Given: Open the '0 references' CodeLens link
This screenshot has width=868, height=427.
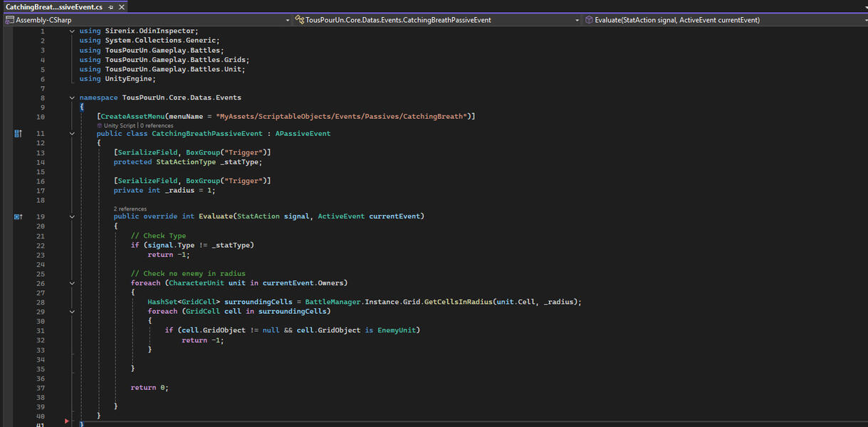Looking at the screenshot, I should [157, 125].
